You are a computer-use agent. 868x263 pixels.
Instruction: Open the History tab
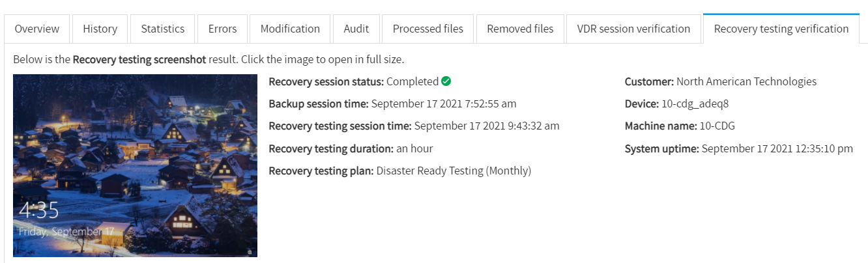pyautogui.click(x=100, y=29)
